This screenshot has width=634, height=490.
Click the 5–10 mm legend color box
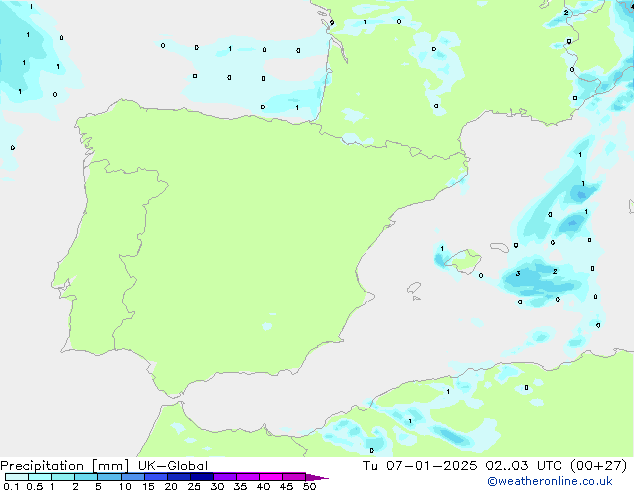(x=109, y=477)
